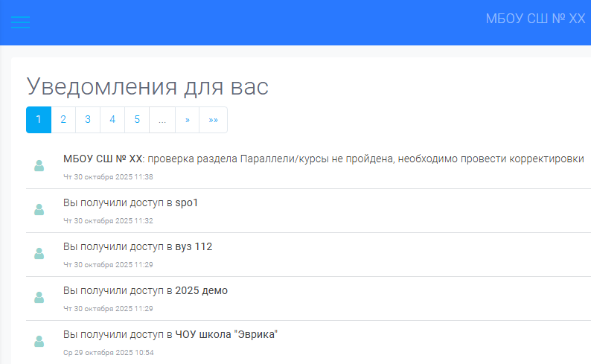Open the ЧОУ школа "Эврика" link
The height and width of the screenshot is (364, 591).
point(226,334)
